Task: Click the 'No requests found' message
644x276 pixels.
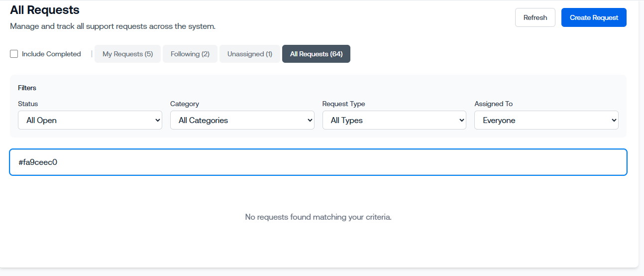Action: tap(318, 217)
